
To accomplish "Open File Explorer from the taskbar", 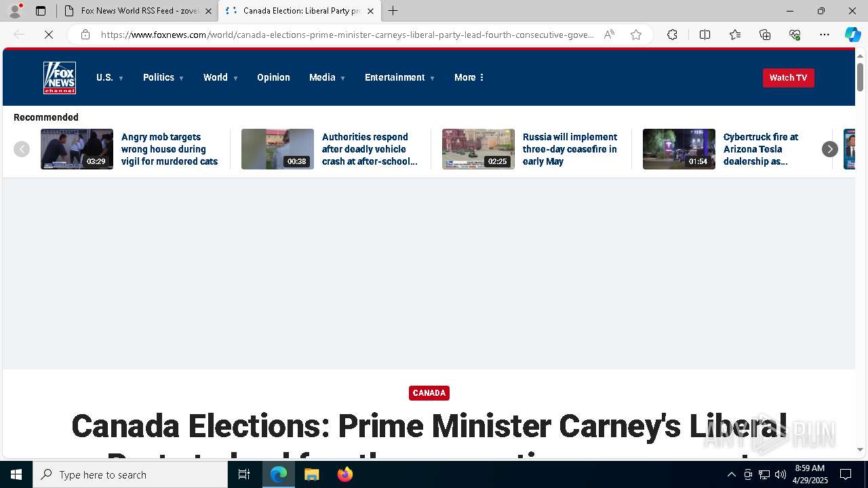I will click(311, 474).
